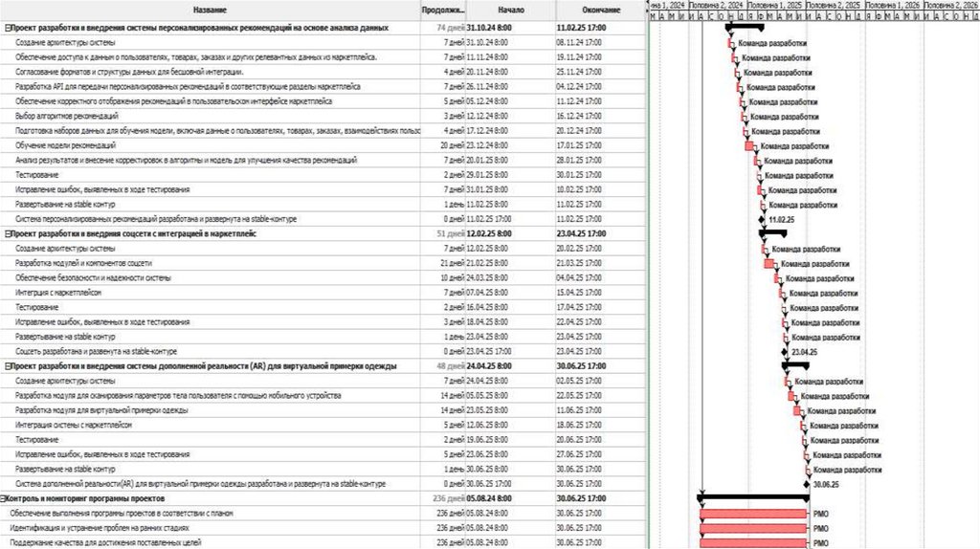
Task: Select the Разработка модулей и компонентов соцсети task name
Action: coord(84,264)
